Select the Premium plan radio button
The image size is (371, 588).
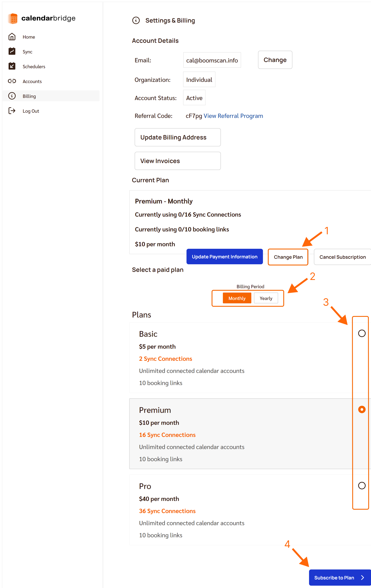click(x=362, y=409)
